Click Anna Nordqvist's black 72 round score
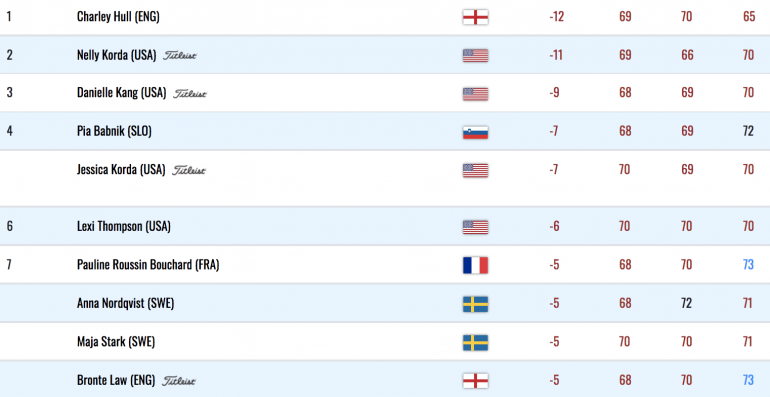770x397 pixels. tap(687, 303)
